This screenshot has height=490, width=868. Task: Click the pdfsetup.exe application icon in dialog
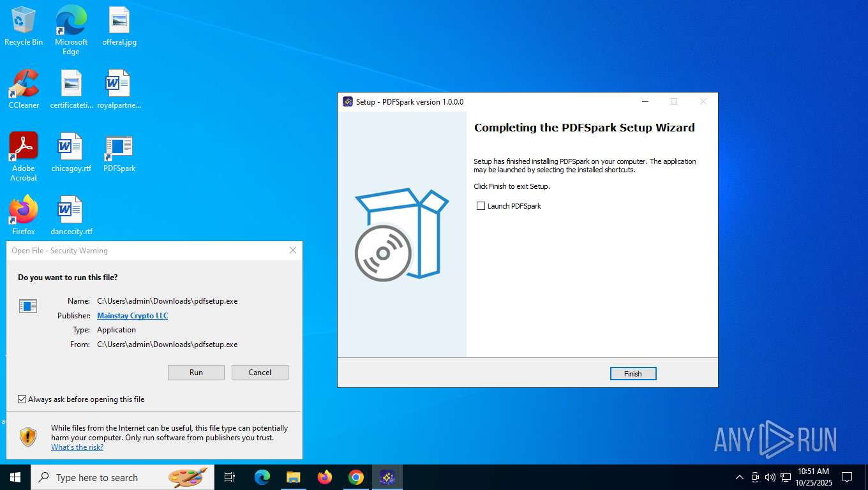point(28,306)
